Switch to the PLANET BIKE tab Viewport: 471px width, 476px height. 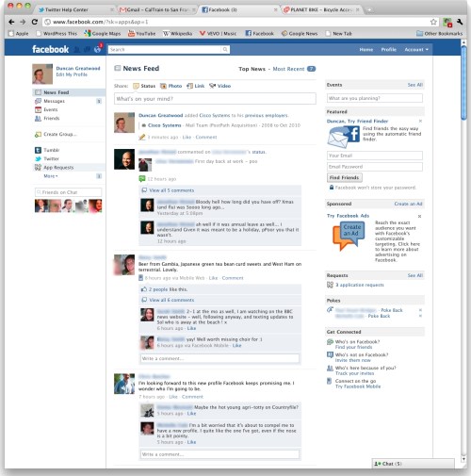point(322,9)
